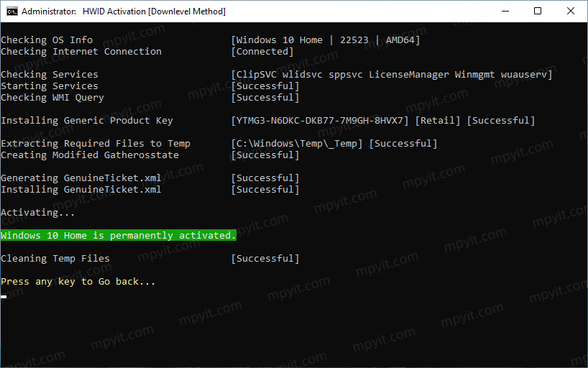Click the 'Checking WMI Query' label

tap(52, 98)
